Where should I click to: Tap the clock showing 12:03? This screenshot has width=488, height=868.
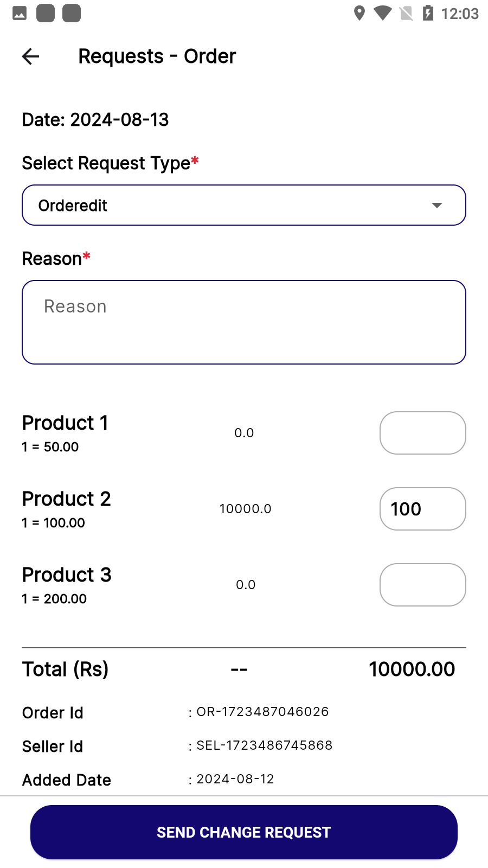460,14
